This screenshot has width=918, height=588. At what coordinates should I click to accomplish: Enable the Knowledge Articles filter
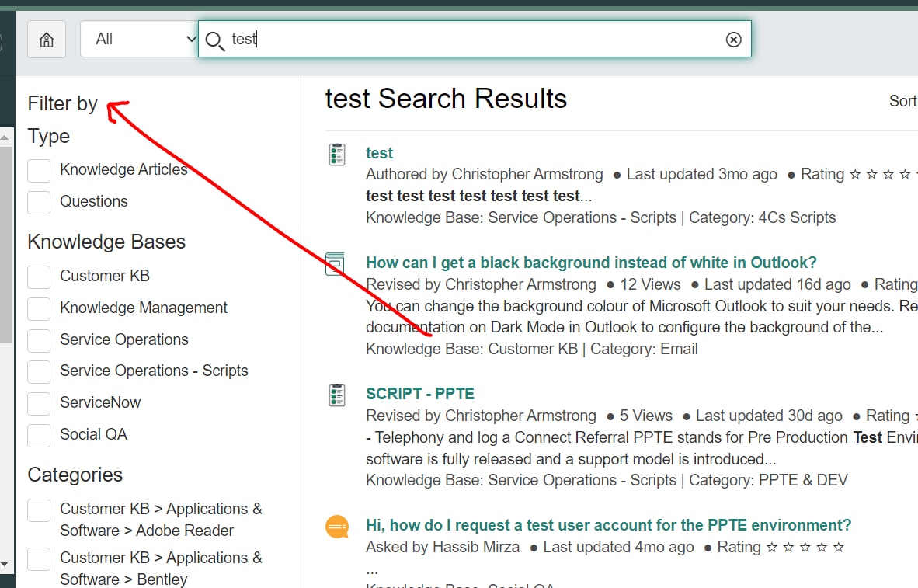point(38,170)
